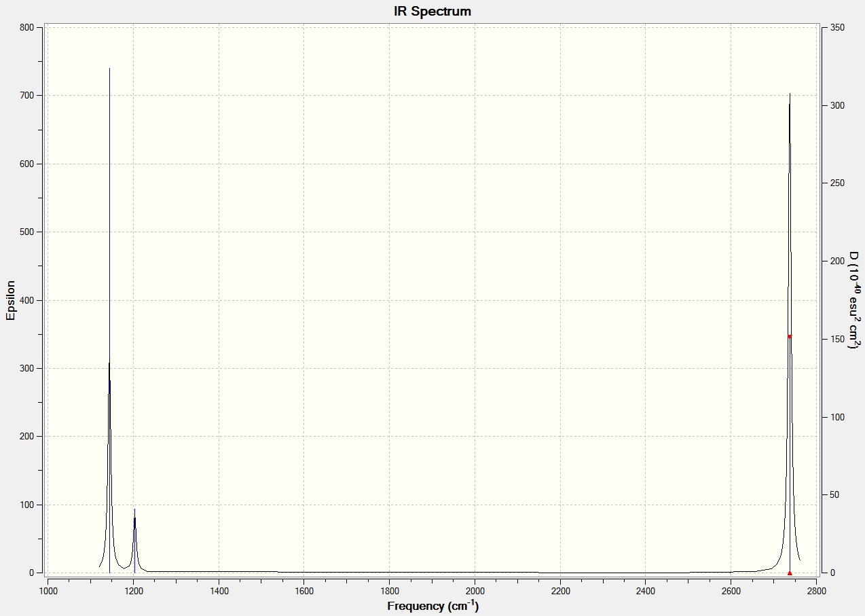Click the "100" tick on Epsilon axis
Viewport: 865px width, 616px height.
tap(27, 505)
